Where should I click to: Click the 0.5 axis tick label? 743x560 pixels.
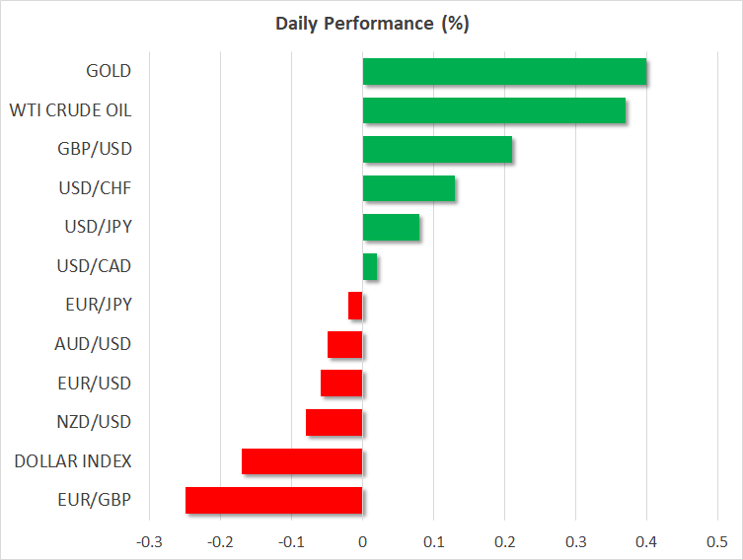[717, 541]
